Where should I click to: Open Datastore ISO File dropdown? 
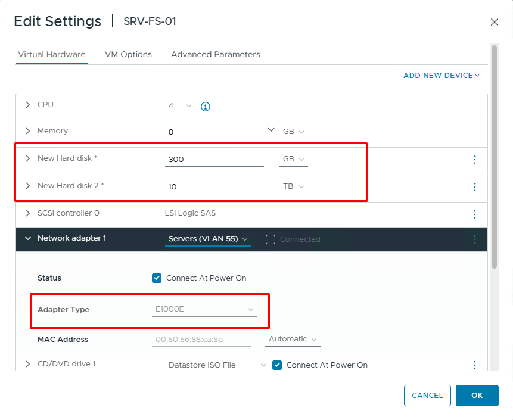[x=216, y=365]
